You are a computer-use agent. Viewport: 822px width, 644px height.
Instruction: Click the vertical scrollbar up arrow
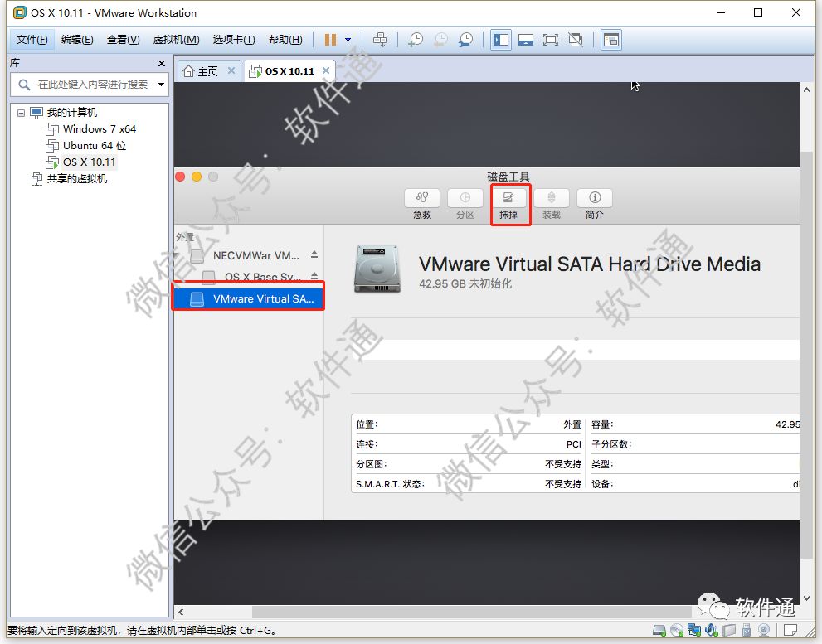pyautogui.click(x=806, y=90)
